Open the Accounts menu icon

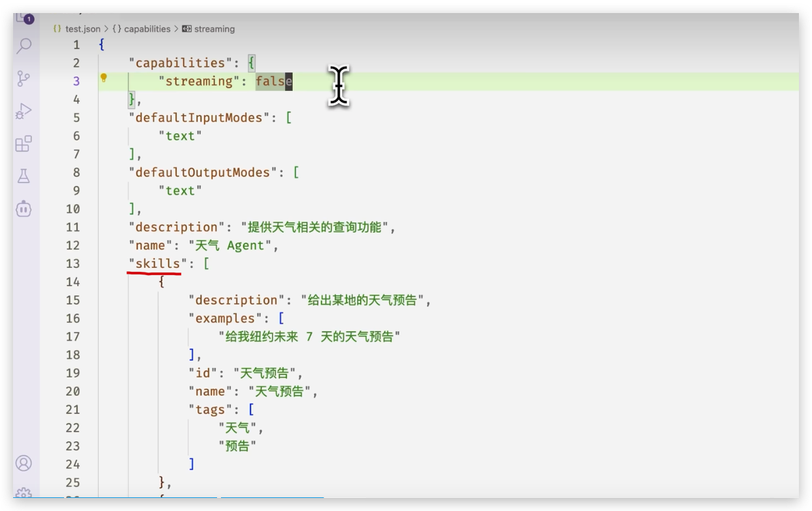point(24,463)
